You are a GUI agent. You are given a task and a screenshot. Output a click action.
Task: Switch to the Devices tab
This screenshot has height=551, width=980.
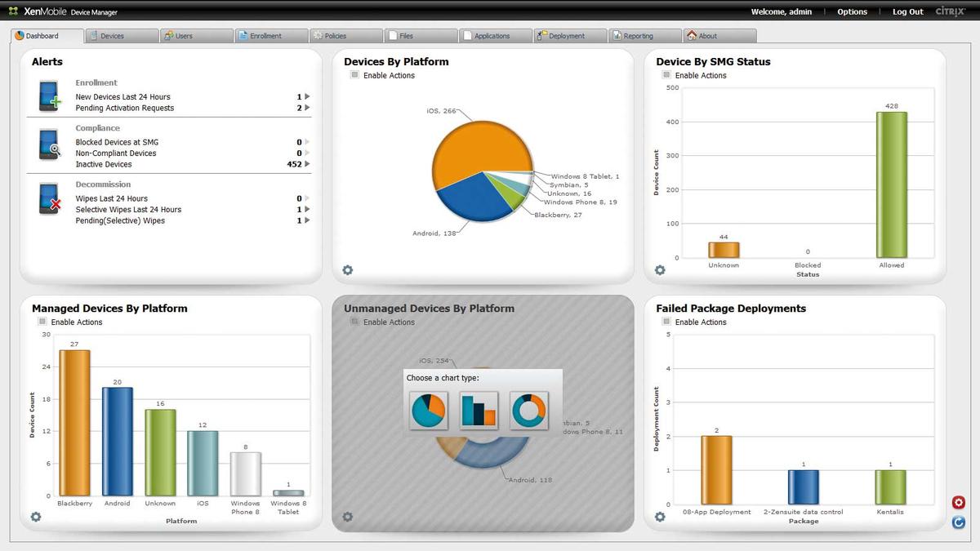coord(122,36)
